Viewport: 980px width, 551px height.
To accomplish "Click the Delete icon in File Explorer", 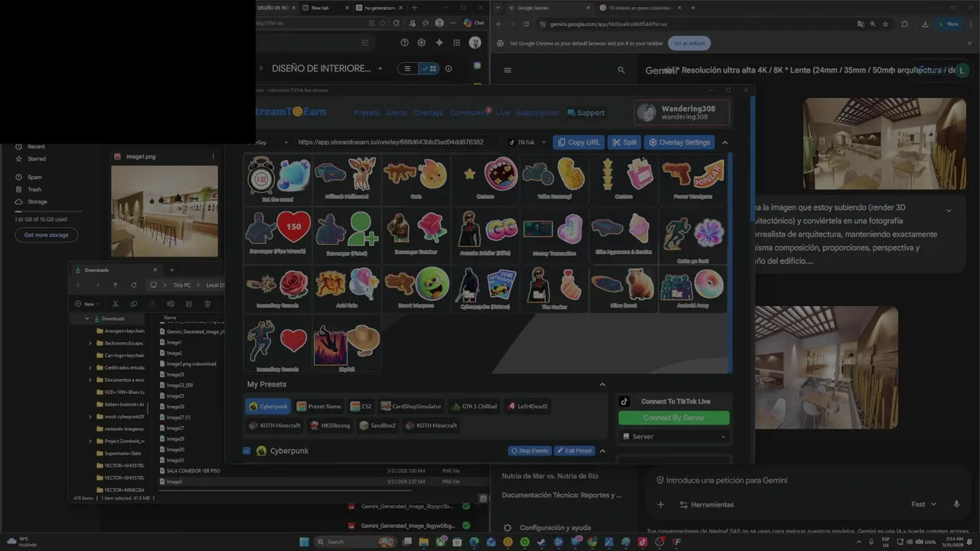I will [x=207, y=304].
